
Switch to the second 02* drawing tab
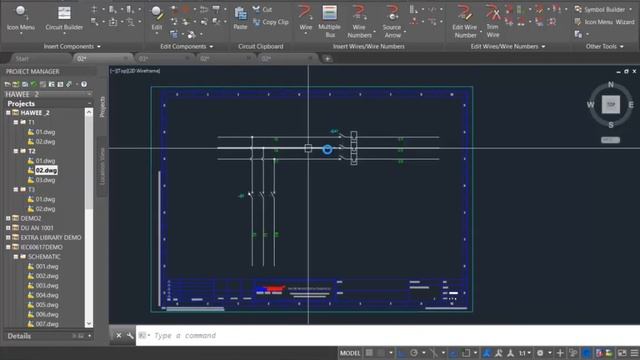[164, 59]
